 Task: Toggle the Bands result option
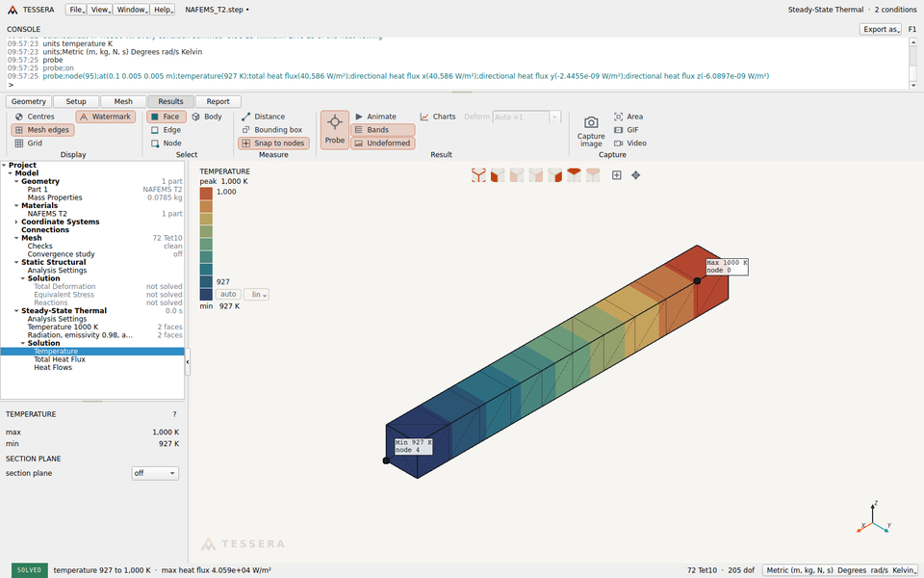[383, 130]
